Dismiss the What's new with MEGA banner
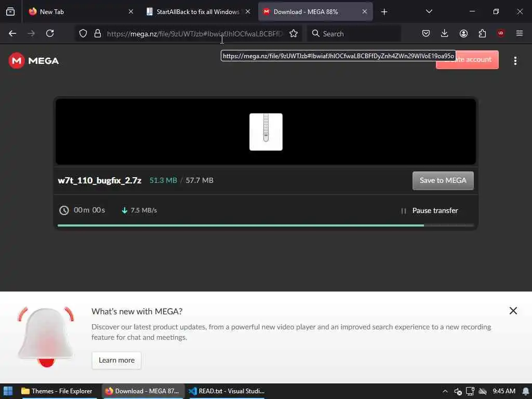 pos(513,311)
